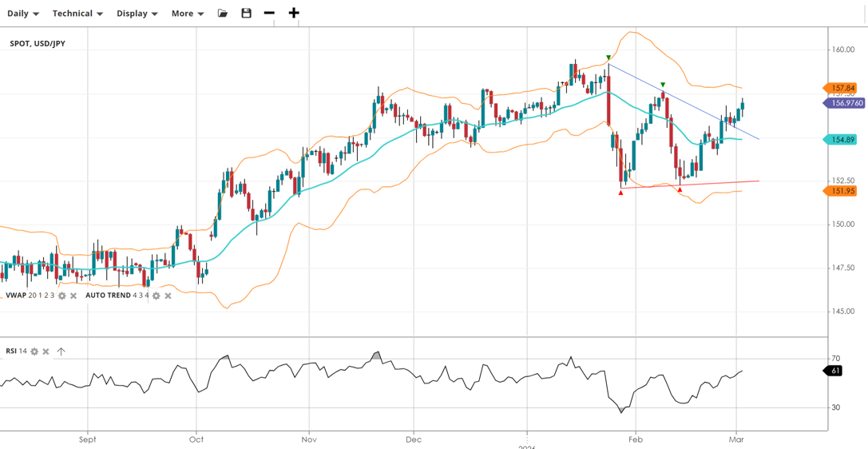Remove the VWAP indicator
The height and width of the screenshot is (449, 868).
[x=73, y=296]
